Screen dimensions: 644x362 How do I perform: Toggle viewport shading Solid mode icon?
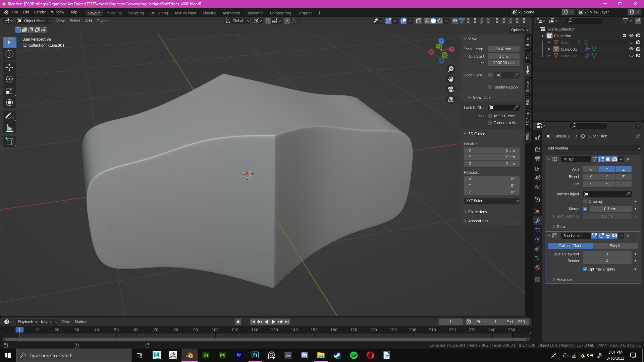(x=433, y=21)
